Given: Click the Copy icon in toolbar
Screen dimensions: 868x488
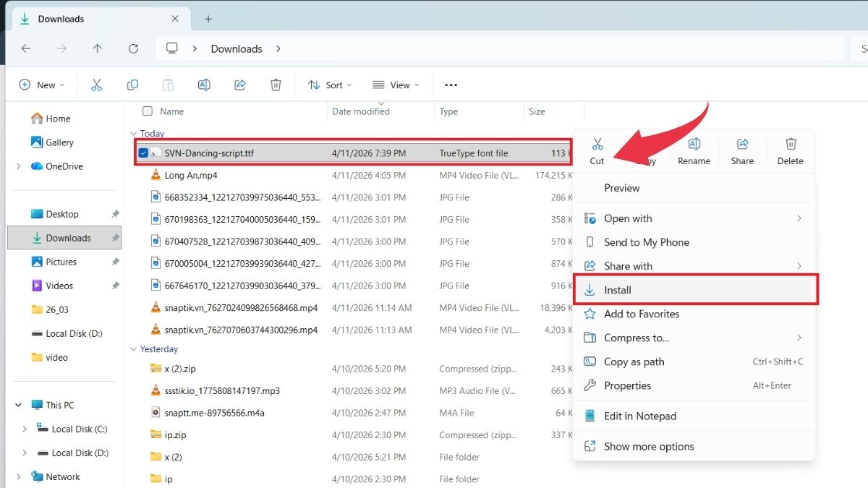Looking at the screenshot, I should tap(132, 85).
